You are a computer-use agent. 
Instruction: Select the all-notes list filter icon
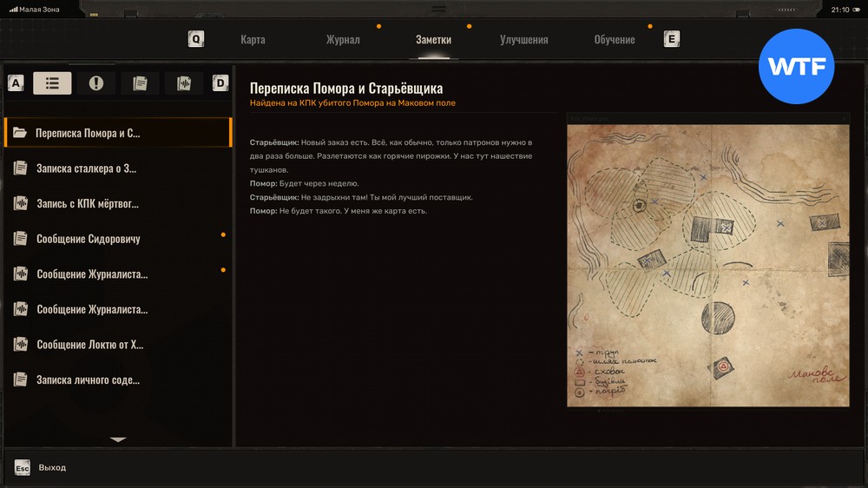coord(52,83)
